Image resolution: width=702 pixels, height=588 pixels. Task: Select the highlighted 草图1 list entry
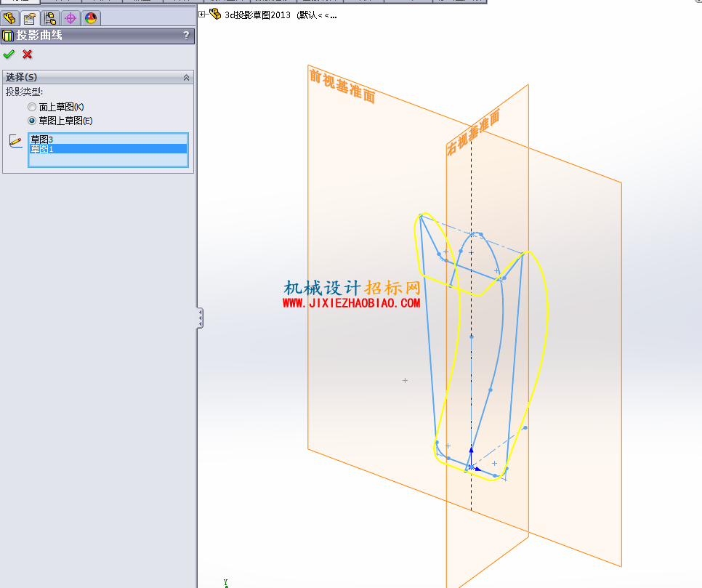pyautogui.click(x=108, y=149)
